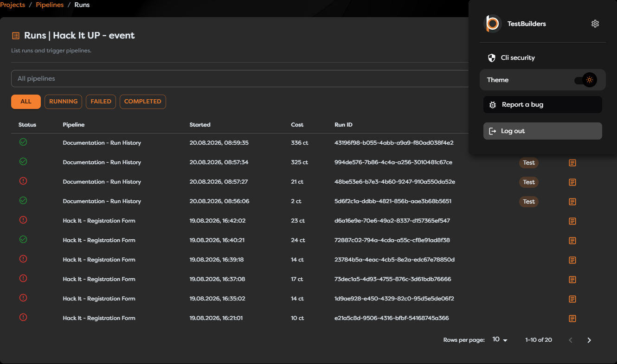Click success status icon of run 43196f98
This screenshot has width=617, height=364.
(23, 142)
